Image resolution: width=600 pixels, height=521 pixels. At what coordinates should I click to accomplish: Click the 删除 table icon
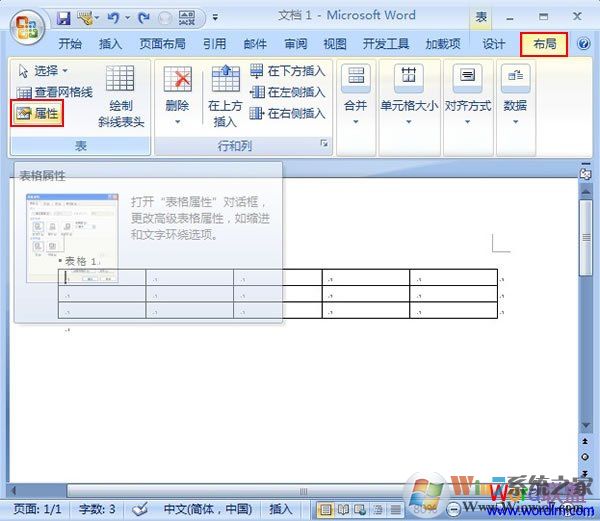click(178, 79)
